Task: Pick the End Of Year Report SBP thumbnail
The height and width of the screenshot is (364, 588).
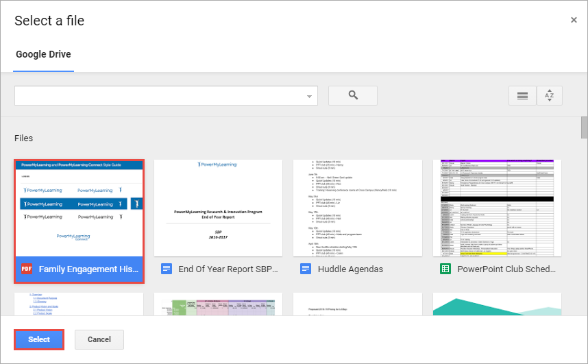Action: pyautogui.click(x=218, y=208)
